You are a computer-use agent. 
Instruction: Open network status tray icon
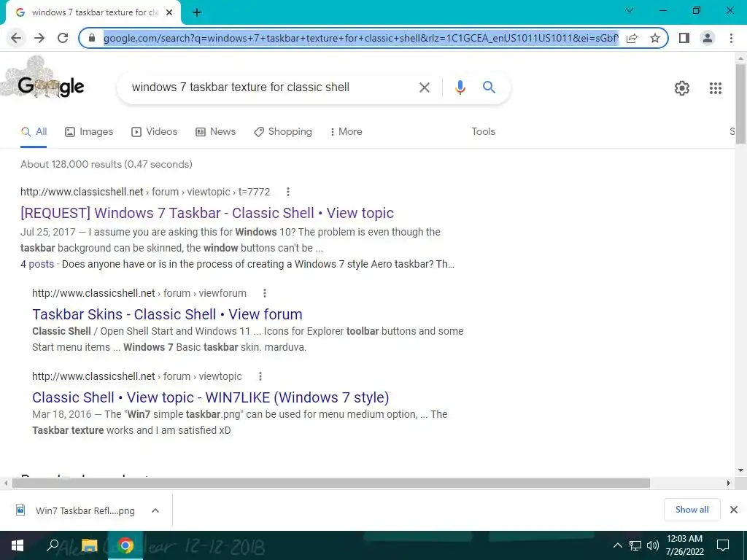point(635,545)
